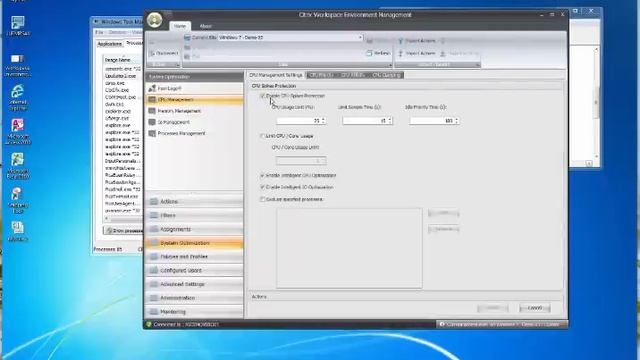Toggle Enable Intelligent CPU Optimization checkbox
The height and width of the screenshot is (360, 640).
point(262,175)
